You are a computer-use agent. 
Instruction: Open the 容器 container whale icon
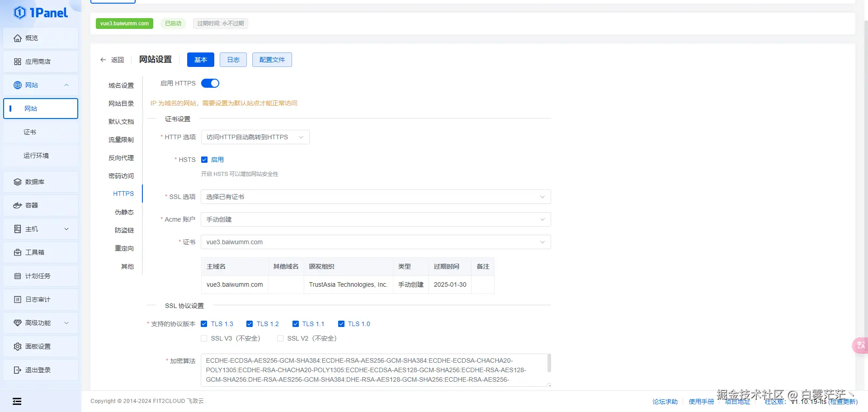coord(18,205)
